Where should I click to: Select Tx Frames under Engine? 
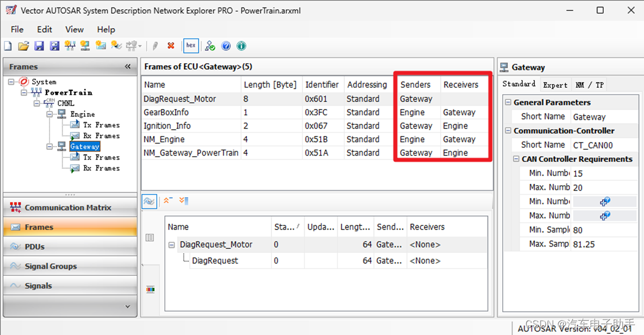point(102,125)
